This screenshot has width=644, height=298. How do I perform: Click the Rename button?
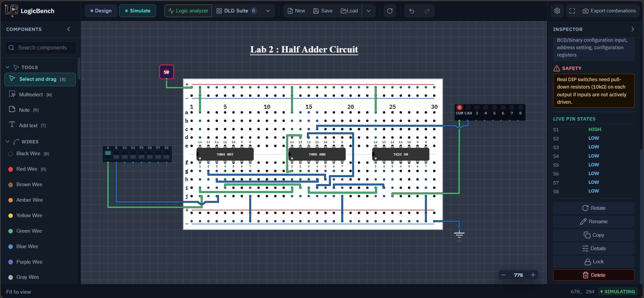click(594, 222)
